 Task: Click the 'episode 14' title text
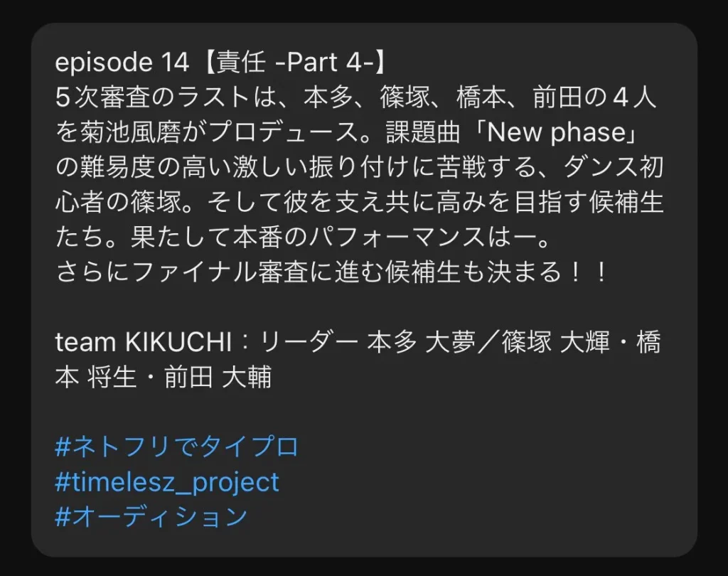[122, 63]
